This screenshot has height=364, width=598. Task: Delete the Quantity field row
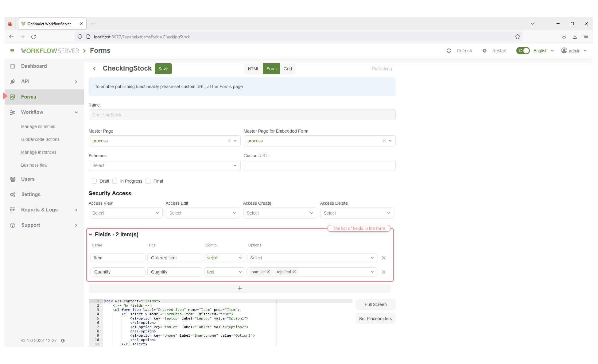click(384, 272)
